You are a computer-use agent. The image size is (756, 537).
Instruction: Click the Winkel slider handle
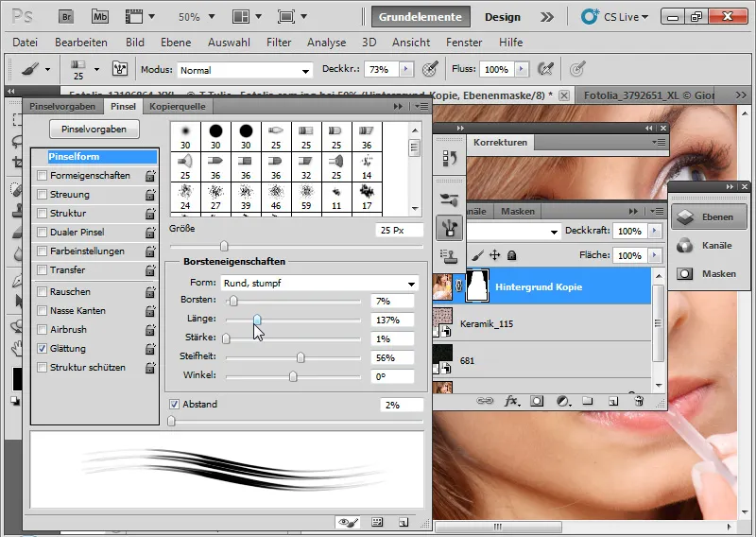[x=293, y=376]
